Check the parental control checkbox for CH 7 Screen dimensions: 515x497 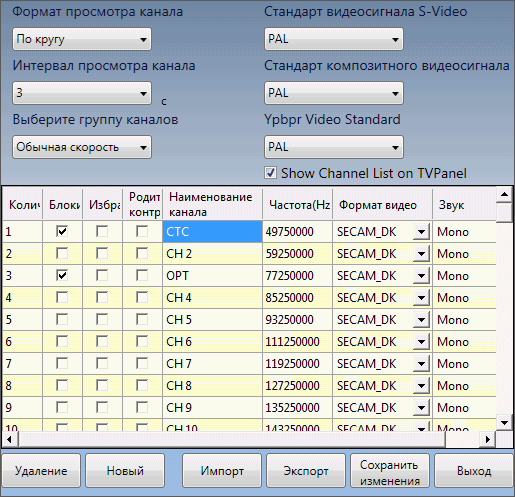click(142, 363)
